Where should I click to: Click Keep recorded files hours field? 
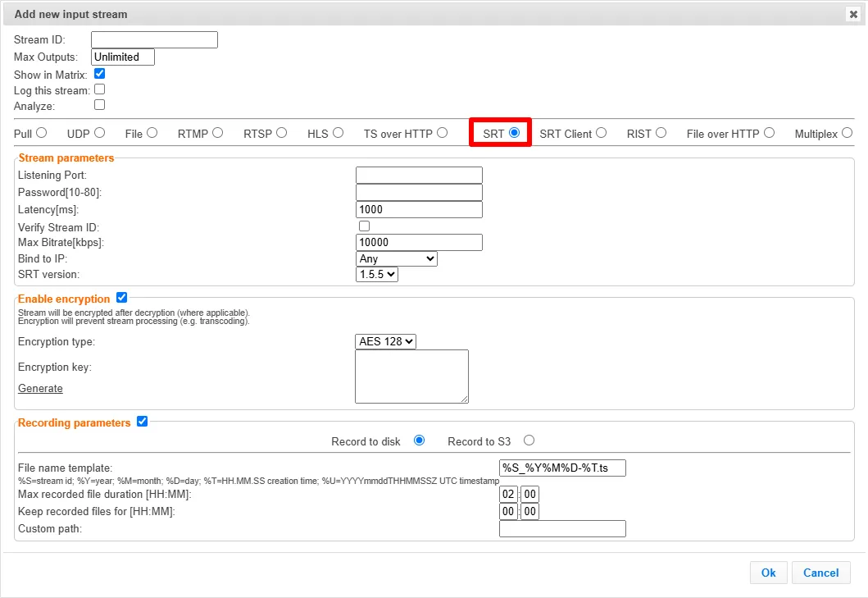508,512
